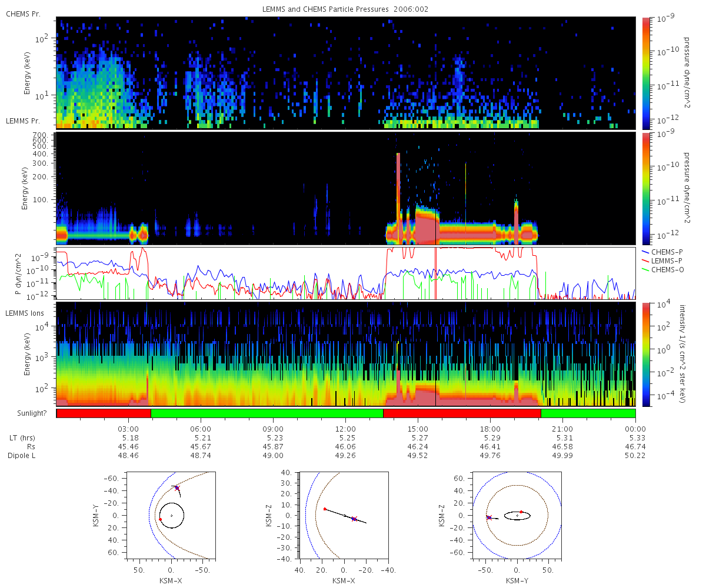This screenshot has width=706, height=588.
Task: Click the first red Sunlight bar segment
Action: coord(104,413)
